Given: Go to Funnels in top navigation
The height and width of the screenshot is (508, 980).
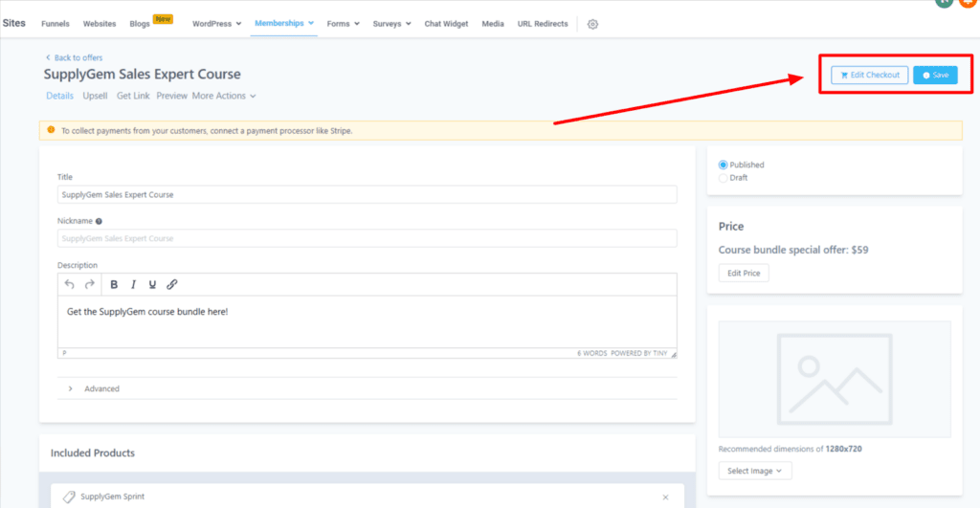Looking at the screenshot, I should click(55, 24).
